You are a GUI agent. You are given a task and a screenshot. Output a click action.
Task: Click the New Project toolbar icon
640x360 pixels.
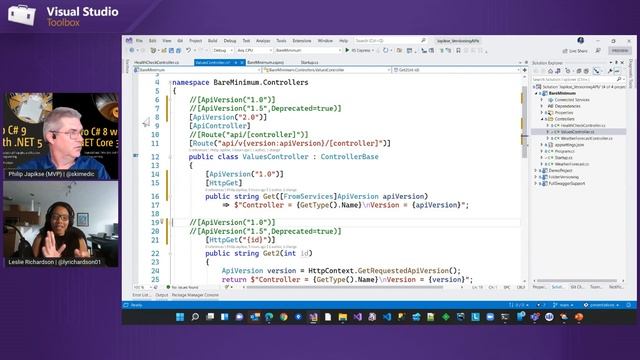(153, 50)
